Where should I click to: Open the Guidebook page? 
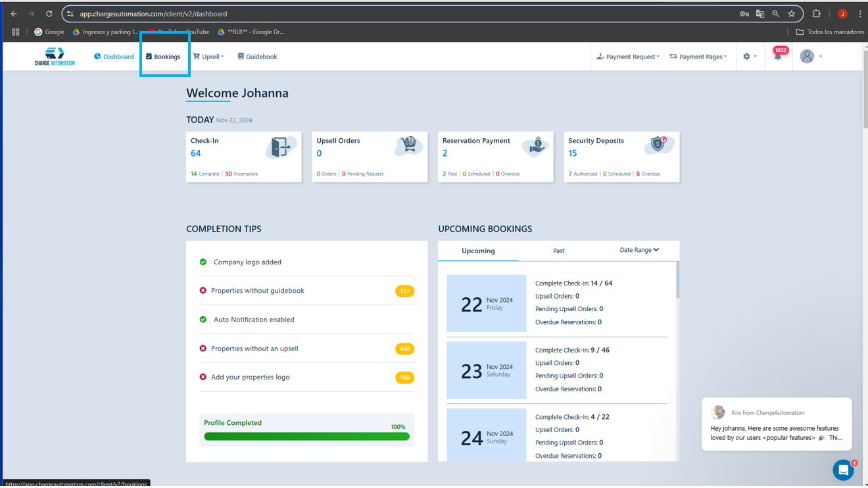click(x=257, y=57)
